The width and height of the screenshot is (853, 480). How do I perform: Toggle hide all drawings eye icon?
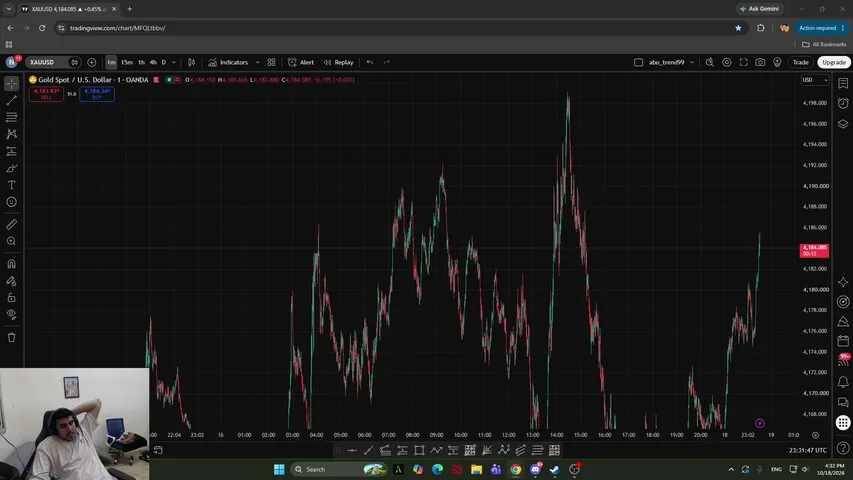(11, 315)
